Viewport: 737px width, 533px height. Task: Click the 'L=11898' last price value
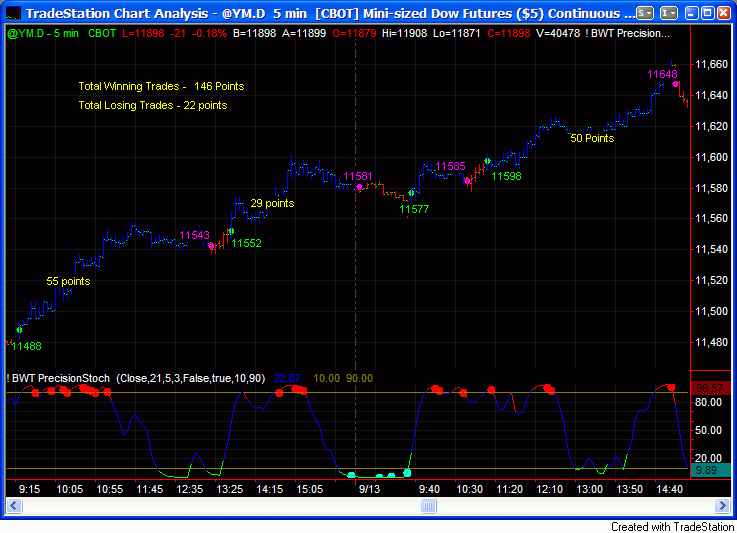[x=143, y=33]
